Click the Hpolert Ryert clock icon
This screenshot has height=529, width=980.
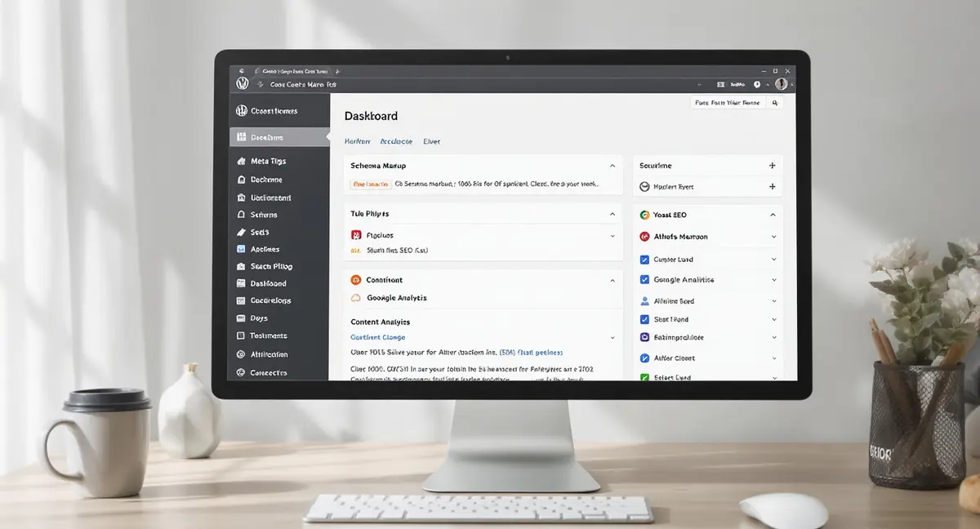pos(644,187)
